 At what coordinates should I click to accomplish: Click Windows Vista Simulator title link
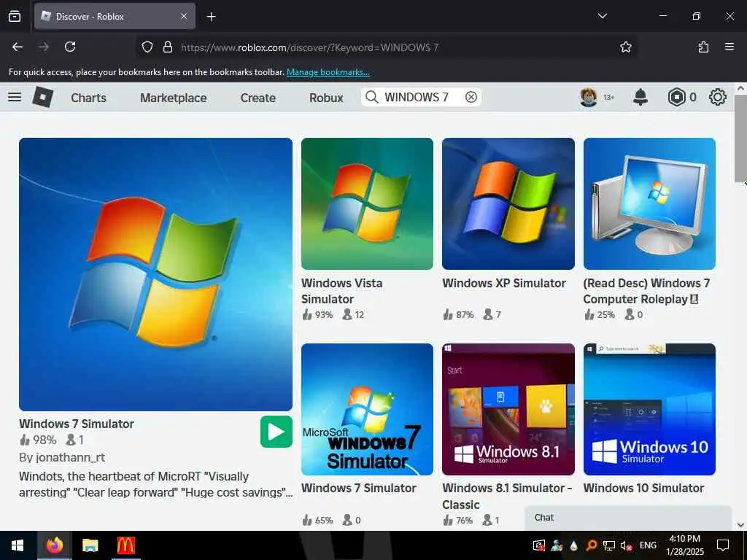(341, 291)
